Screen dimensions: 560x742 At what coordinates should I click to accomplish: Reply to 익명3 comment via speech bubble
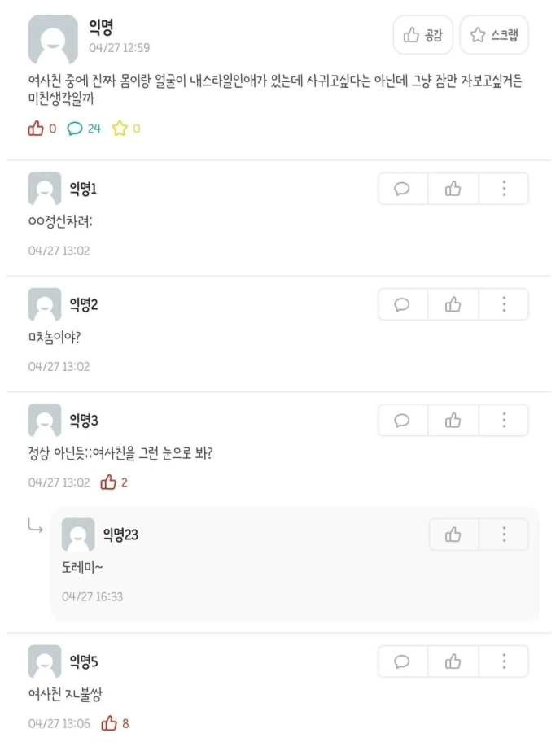(x=402, y=420)
